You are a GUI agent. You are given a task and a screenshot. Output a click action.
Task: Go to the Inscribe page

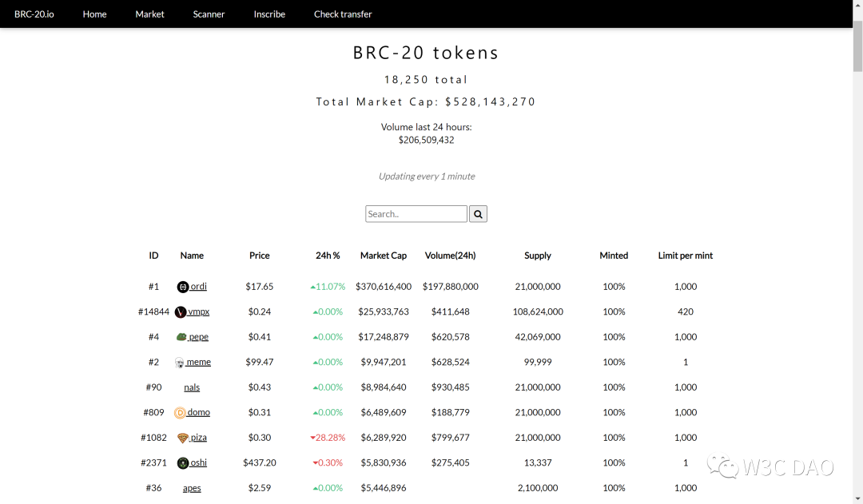click(x=269, y=14)
